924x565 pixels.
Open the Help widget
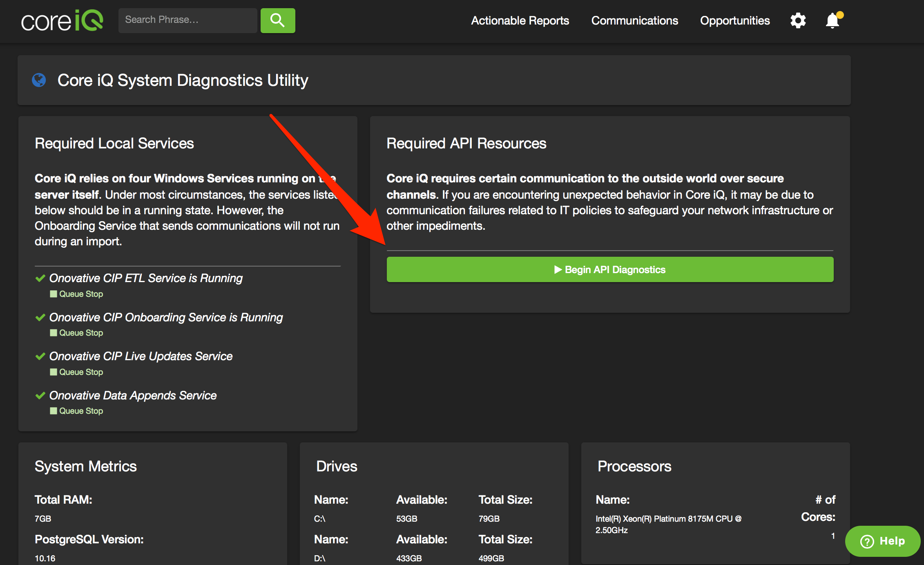tap(882, 541)
